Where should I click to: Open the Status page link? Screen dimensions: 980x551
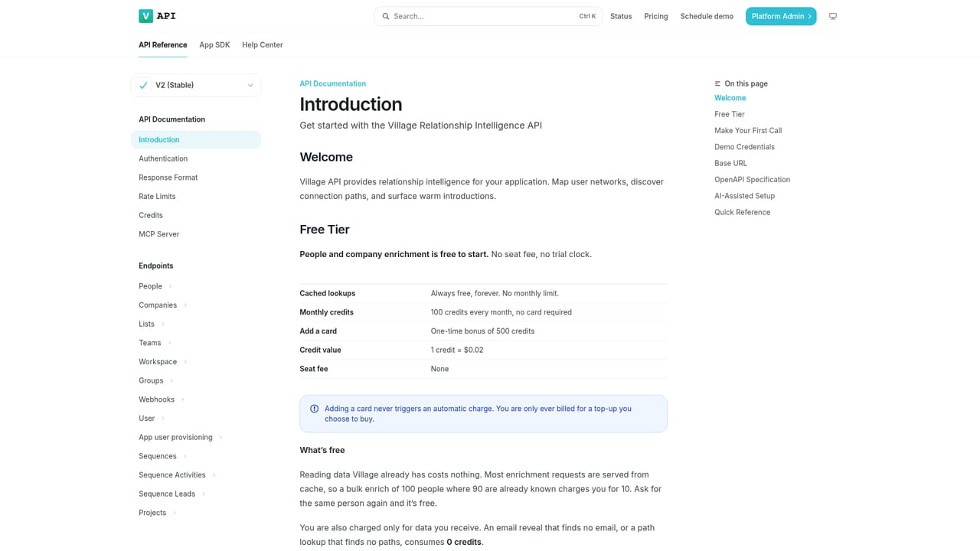(x=621, y=16)
